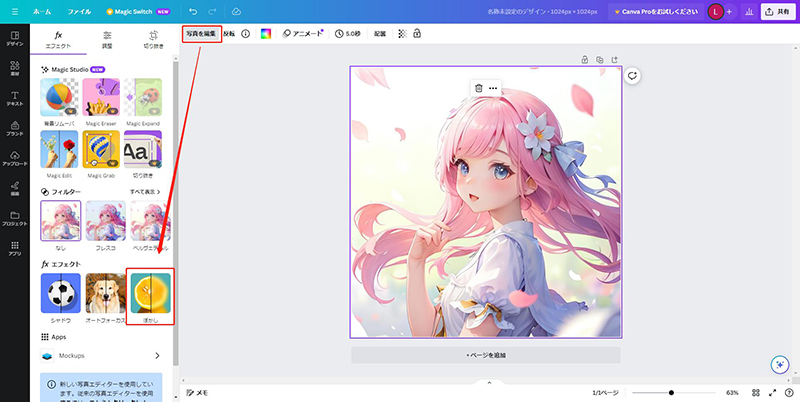
Task: Click the 反転 flip button
Action: click(x=229, y=34)
